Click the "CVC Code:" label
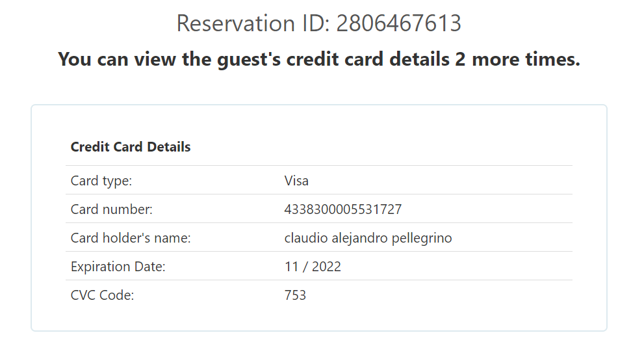 (102, 295)
